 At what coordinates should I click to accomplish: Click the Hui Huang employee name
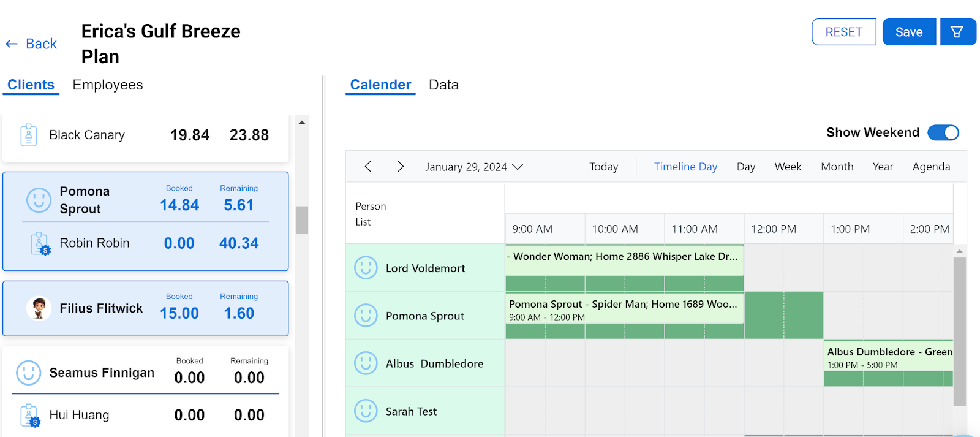click(79, 415)
